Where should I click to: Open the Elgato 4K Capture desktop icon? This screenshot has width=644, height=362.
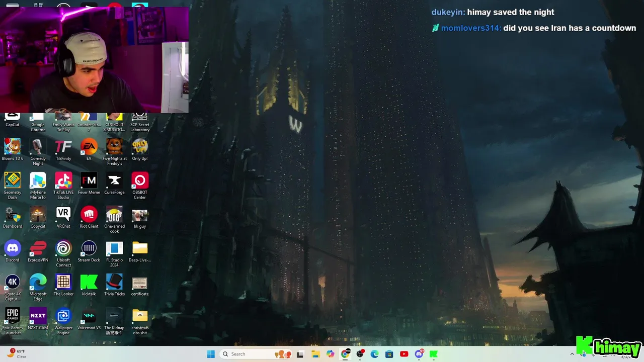tap(13, 288)
